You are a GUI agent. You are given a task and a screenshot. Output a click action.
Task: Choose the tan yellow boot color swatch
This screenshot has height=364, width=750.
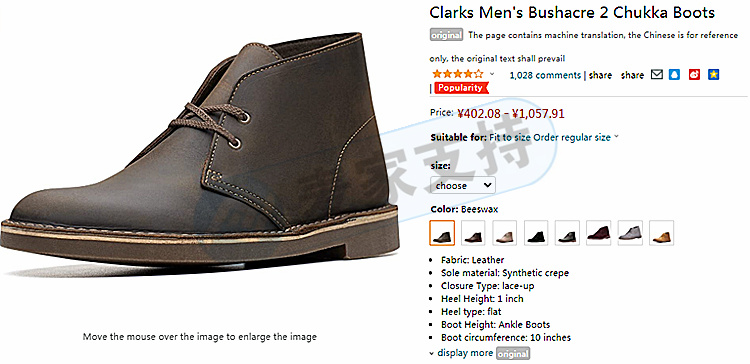tap(662, 233)
